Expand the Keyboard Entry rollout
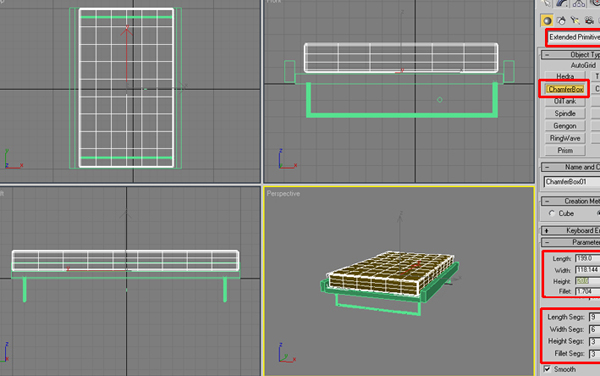Screen dimensions: 600x376 click(571, 230)
